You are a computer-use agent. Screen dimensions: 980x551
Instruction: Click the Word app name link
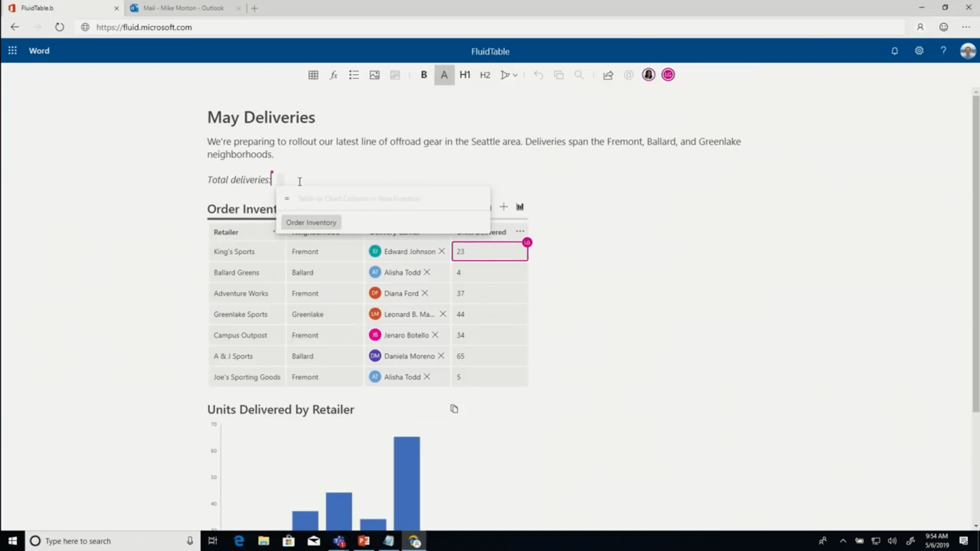pyautogui.click(x=39, y=51)
